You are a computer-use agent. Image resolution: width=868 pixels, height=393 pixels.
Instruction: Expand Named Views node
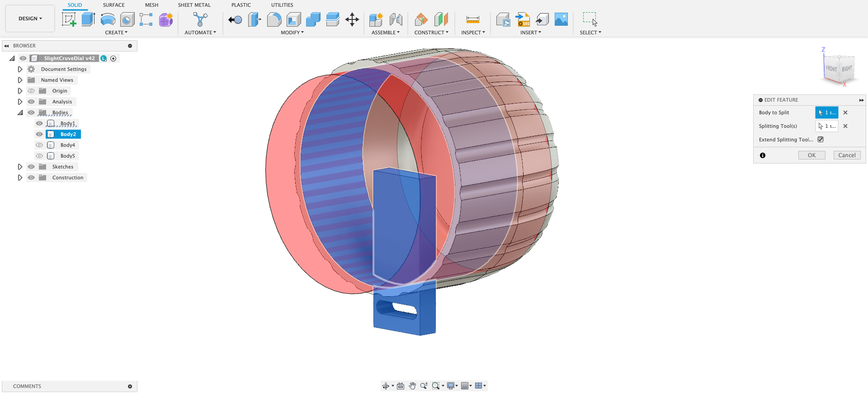[x=20, y=80]
